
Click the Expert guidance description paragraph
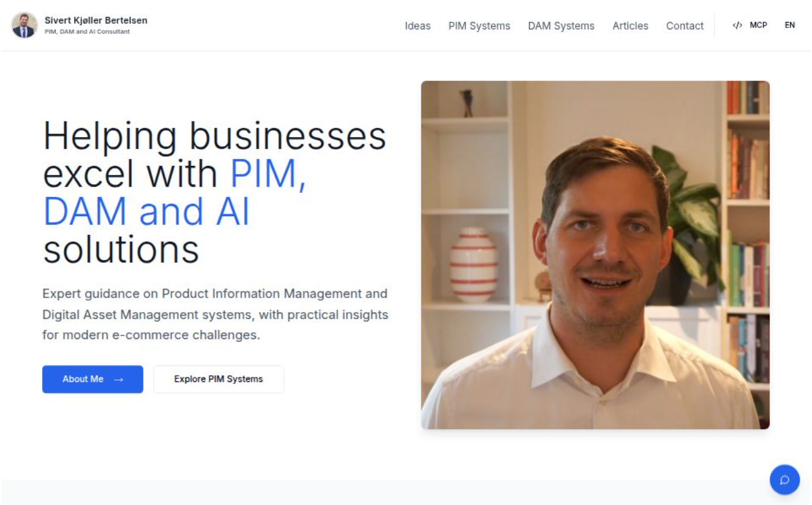pos(215,315)
